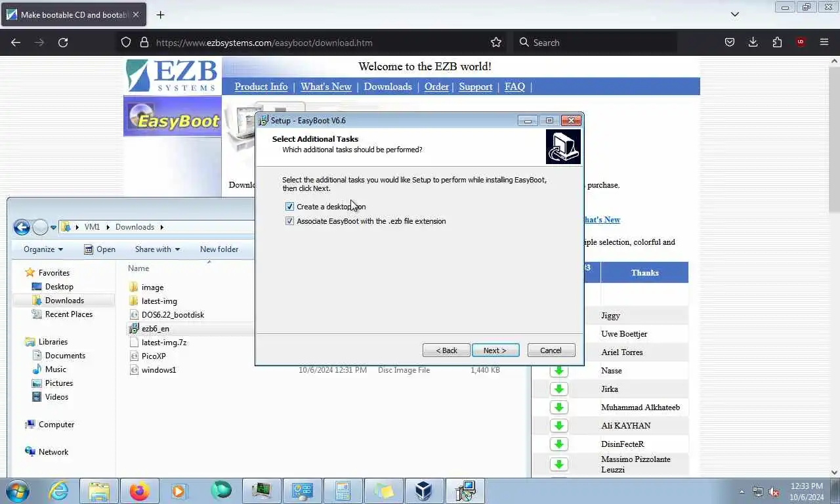
Task: Click New folder in Explorer toolbar
Action: pyautogui.click(x=219, y=249)
